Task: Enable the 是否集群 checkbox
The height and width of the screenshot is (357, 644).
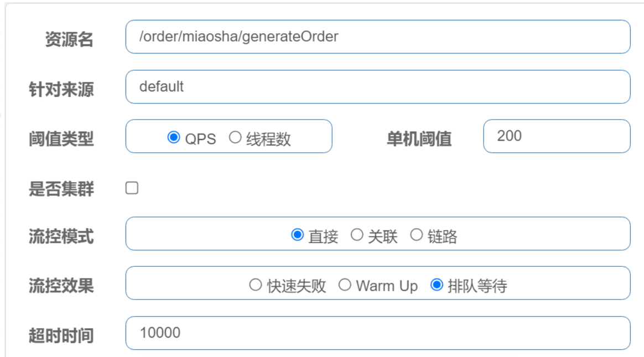Action: click(132, 188)
